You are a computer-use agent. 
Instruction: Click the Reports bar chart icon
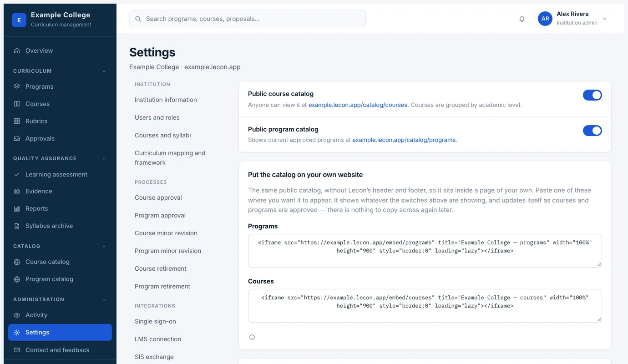pyautogui.click(x=17, y=209)
